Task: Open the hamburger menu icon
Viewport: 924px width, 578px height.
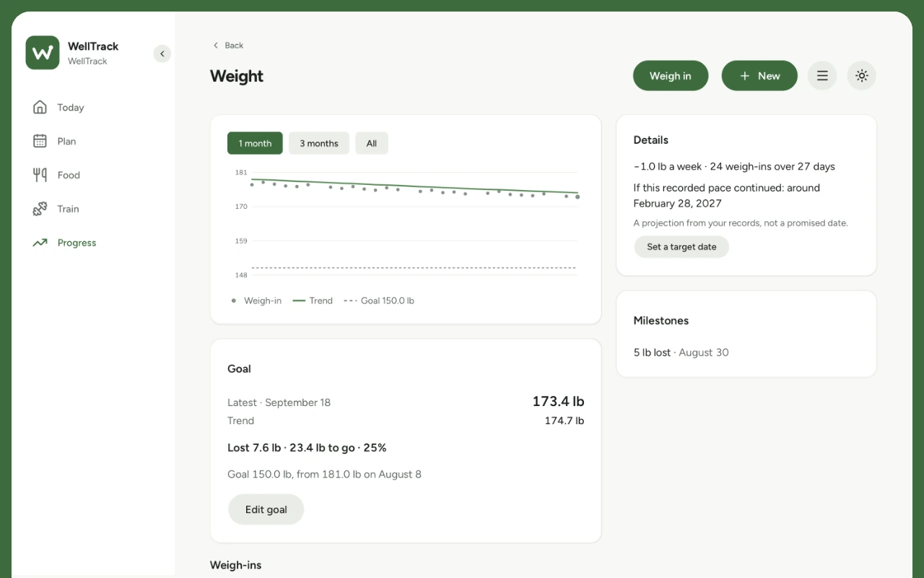Action: 822,76
